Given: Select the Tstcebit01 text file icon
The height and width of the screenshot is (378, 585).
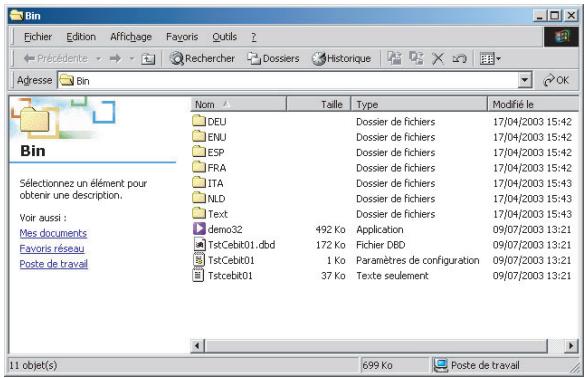Looking at the screenshot, I should pos(198,275).
